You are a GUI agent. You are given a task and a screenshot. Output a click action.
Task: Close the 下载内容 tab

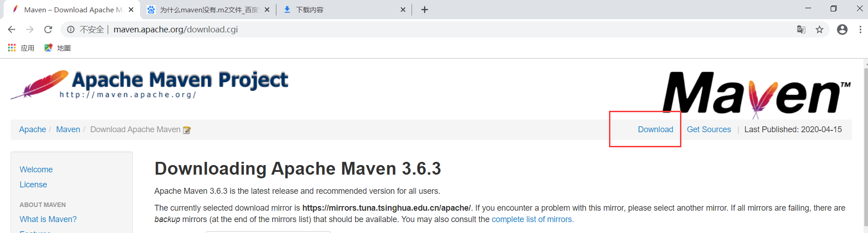pos(403,10)
